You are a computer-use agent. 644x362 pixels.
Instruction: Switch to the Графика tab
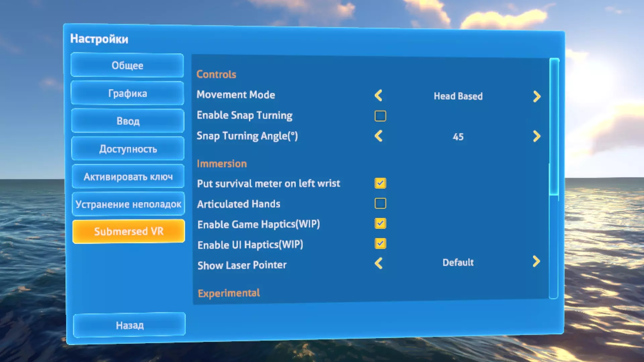[127, 93]
